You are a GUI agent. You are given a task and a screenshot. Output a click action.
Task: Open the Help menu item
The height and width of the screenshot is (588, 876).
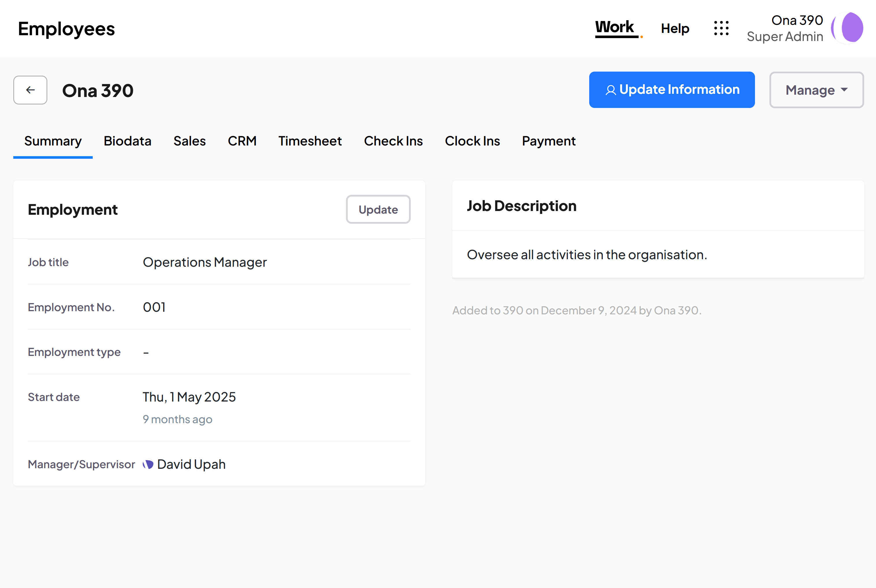pos(674,29)
